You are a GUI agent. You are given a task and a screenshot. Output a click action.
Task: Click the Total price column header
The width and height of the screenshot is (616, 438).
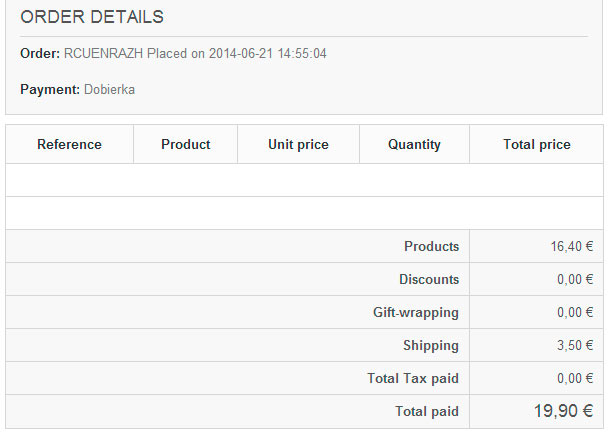coord(537,144)
